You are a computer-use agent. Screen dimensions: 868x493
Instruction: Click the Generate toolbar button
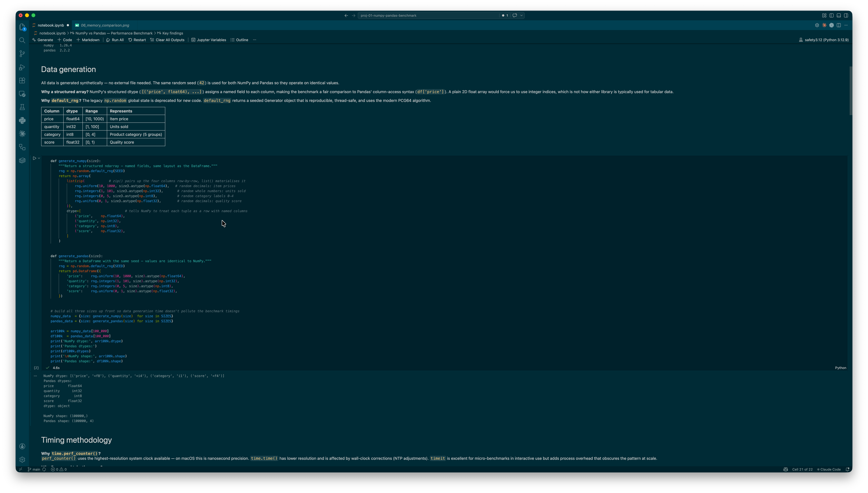pos(43,40)
